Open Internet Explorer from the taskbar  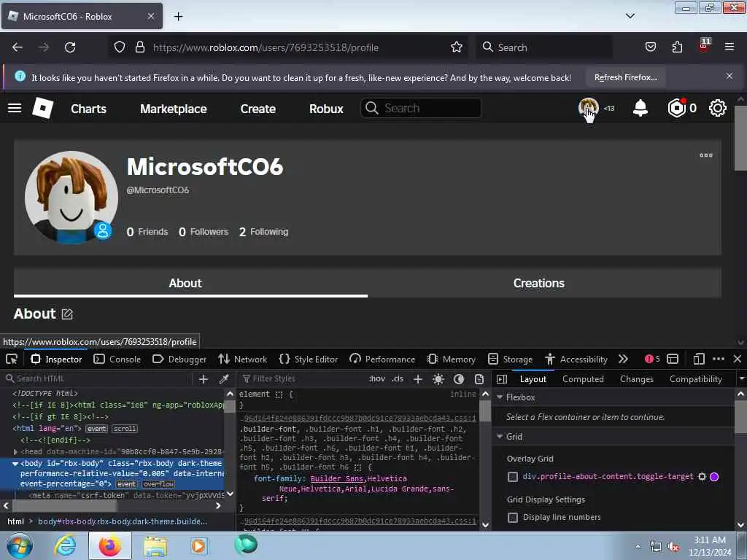65,545
